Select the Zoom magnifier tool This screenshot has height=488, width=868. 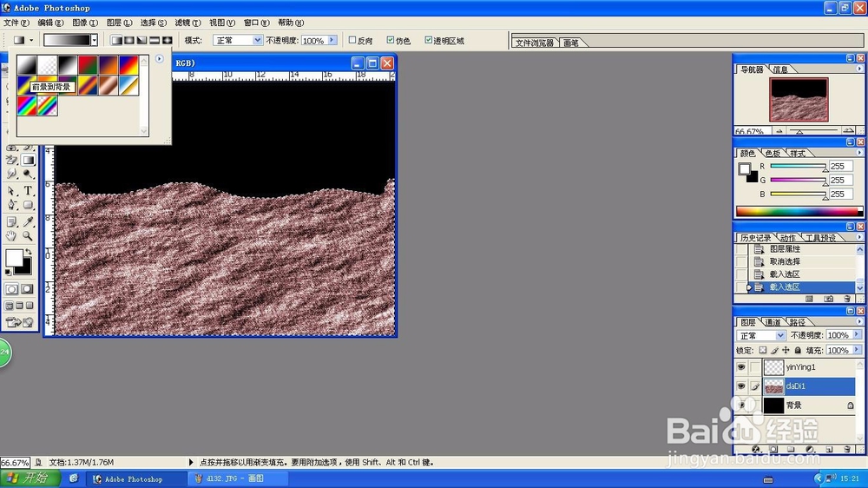pyautogui.click(x=29, y=236)
